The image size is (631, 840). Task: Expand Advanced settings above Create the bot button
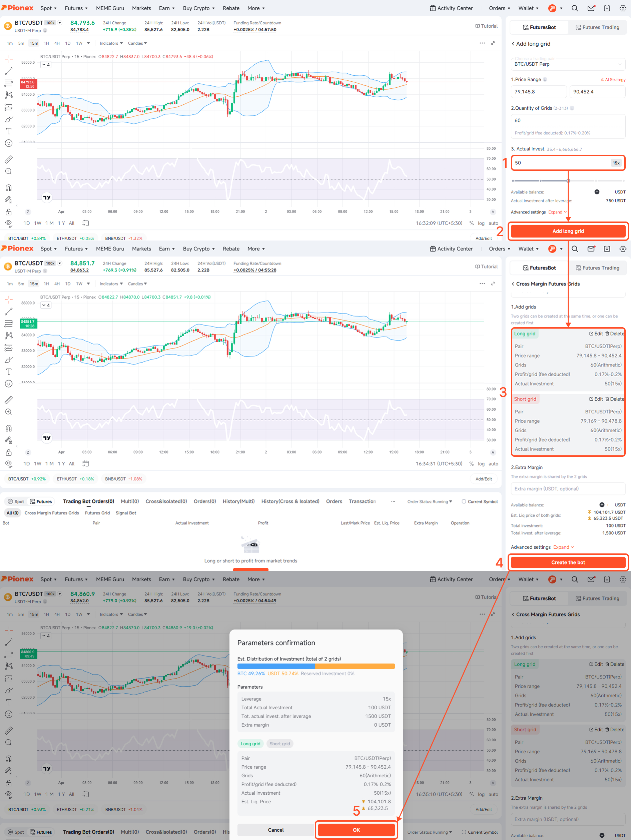pos(563,547)
